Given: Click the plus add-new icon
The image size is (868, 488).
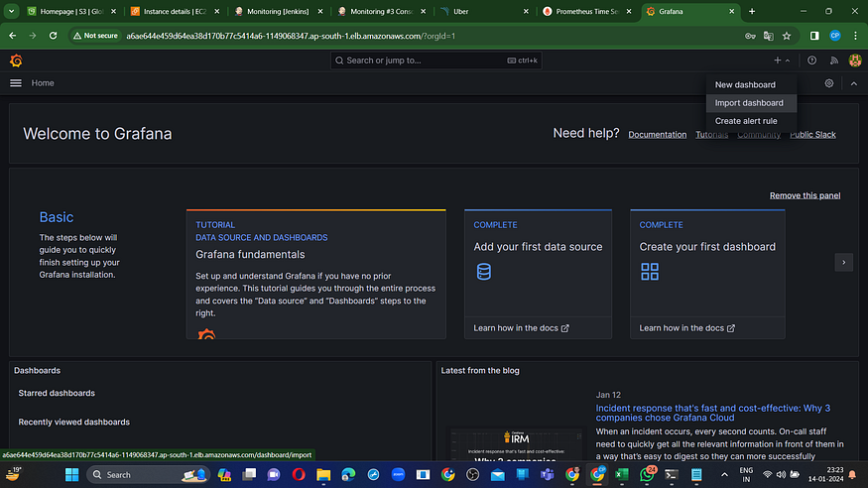Looking at the screenshot, I should coord(777,61).
